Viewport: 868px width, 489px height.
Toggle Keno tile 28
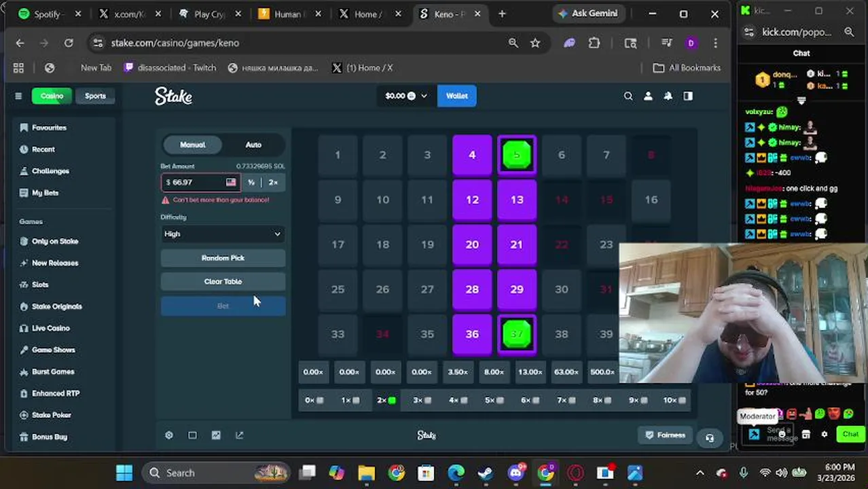point(472,289)
